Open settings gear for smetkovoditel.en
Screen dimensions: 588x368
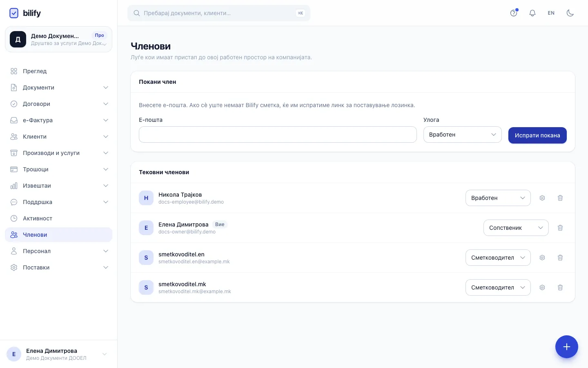click(x=542, y=258)
